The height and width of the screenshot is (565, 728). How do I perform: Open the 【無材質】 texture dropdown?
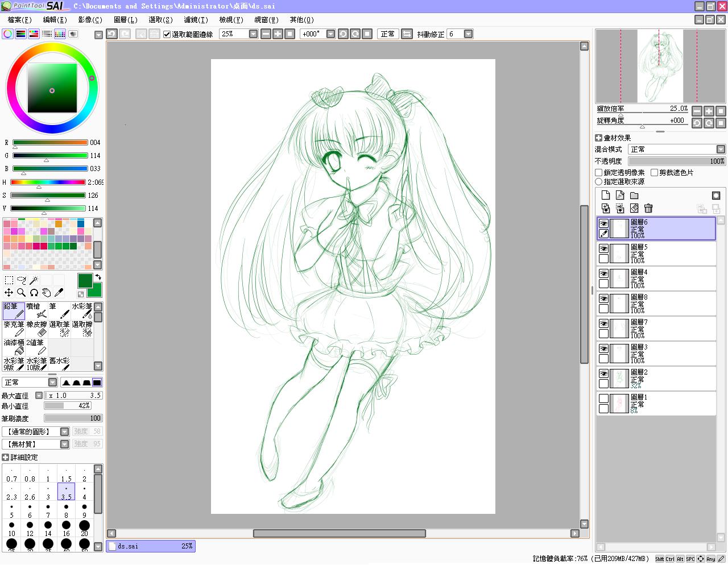click(35, 444)
